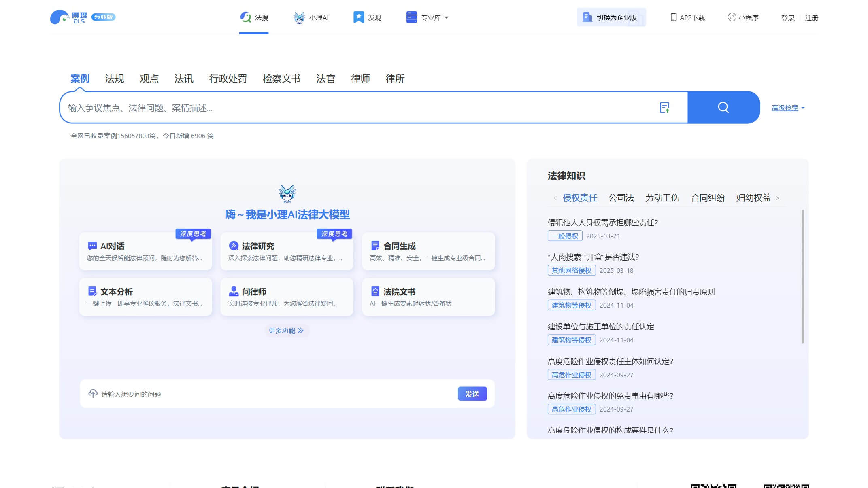Click the 登录 login link

[x=787, y=18]
